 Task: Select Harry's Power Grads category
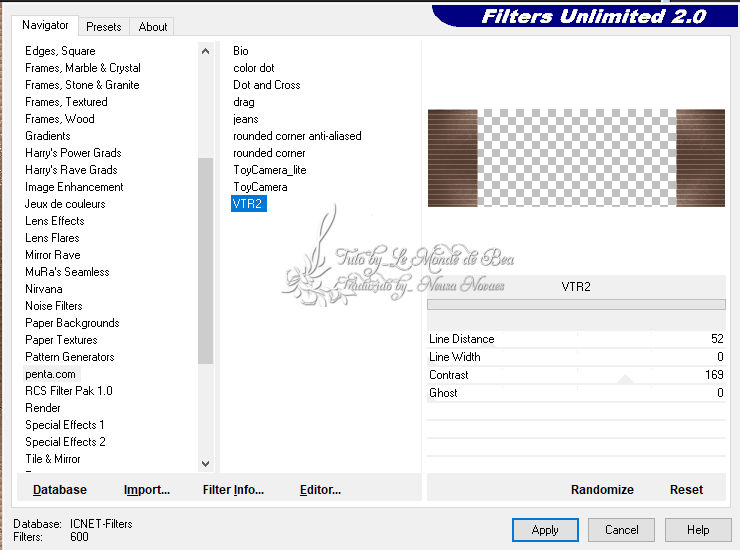73,153
